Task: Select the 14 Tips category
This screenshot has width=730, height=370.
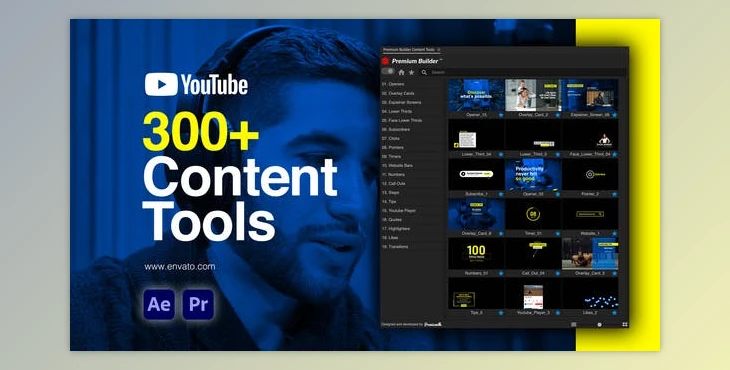Action: coord(389,202)
